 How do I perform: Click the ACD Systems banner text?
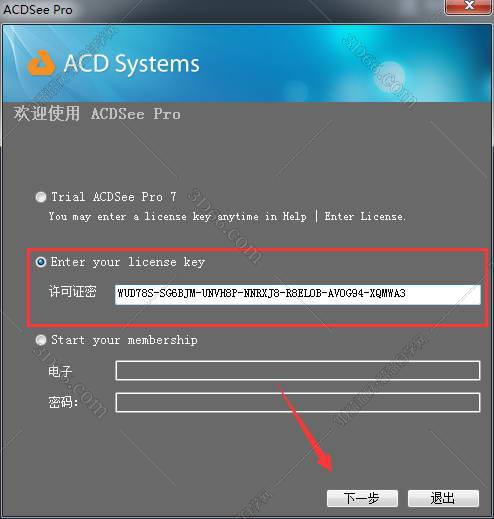click(x=132, y=63)
